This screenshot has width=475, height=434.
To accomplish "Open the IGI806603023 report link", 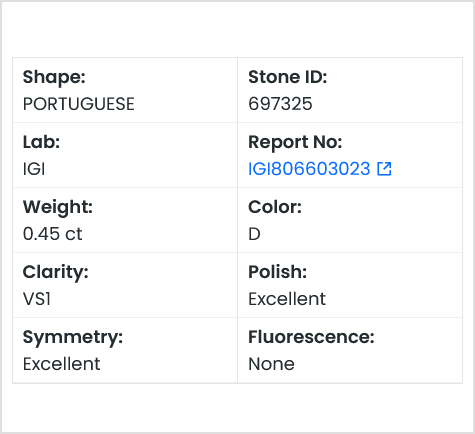I will (x=309, y=169).
